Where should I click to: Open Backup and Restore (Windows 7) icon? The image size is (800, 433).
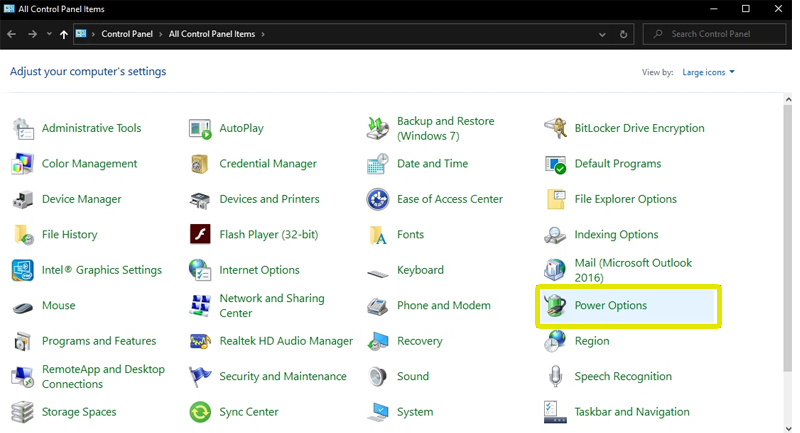(378, 129)
